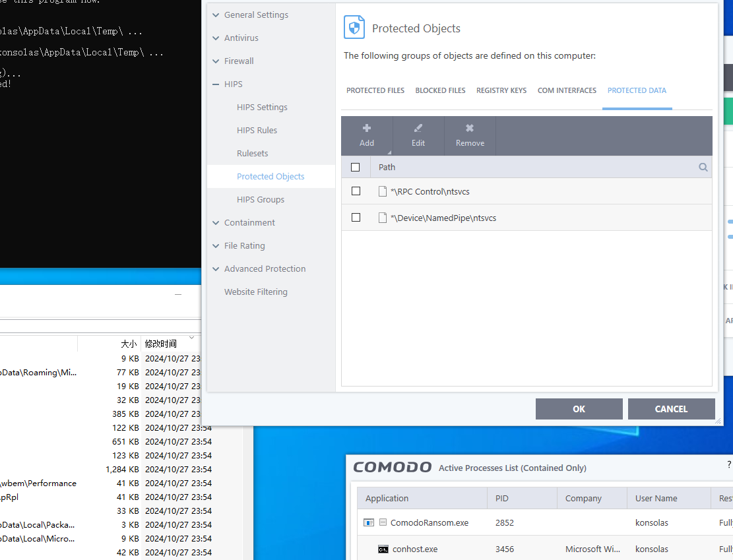Click the Protected Objects shield icon
The height and width of the screenshot is (560, 733).
click(354, 27)
